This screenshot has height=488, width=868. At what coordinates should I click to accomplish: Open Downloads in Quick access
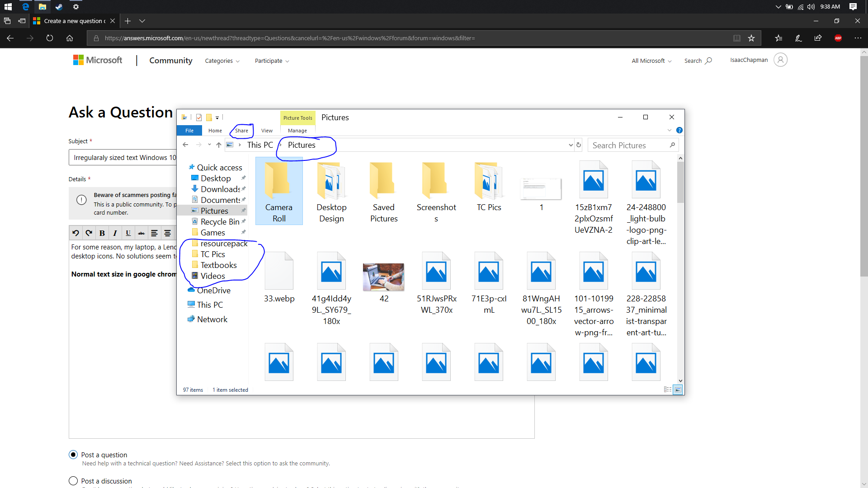[220, 189]
